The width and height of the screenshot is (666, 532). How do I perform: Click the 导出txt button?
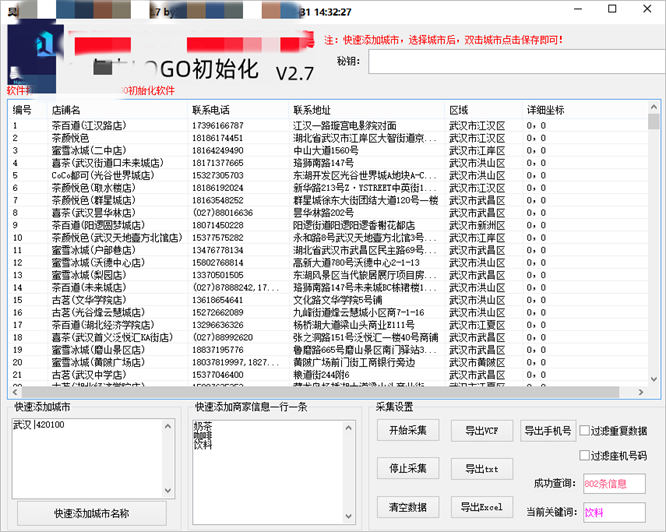coord(482,469)
